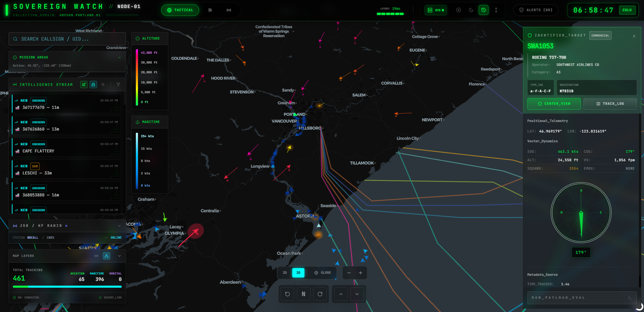Rotate the map counterclockwise
Image resolution: width=644 pixels, height=312 pixels.
coord(287,294)
